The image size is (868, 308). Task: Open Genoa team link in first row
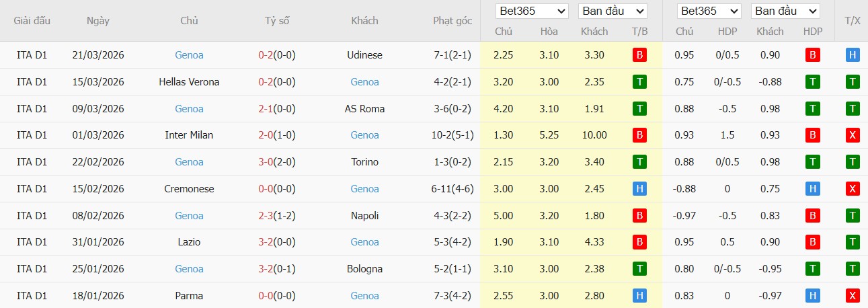coord(189,55)
